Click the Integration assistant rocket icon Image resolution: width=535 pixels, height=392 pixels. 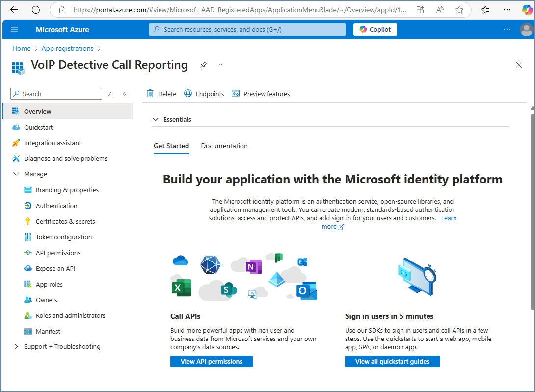tap(16, 143)
